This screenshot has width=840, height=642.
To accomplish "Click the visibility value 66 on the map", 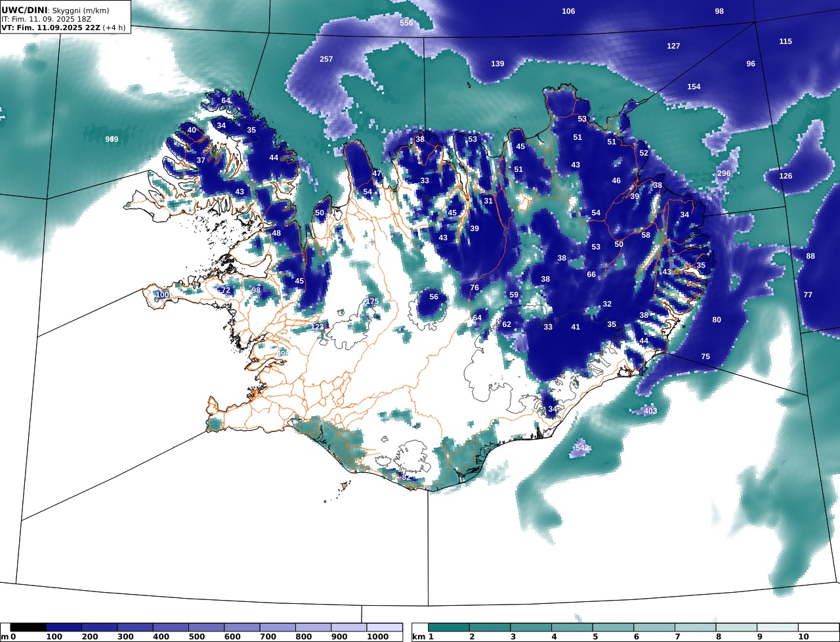I will tap(591, 274).
